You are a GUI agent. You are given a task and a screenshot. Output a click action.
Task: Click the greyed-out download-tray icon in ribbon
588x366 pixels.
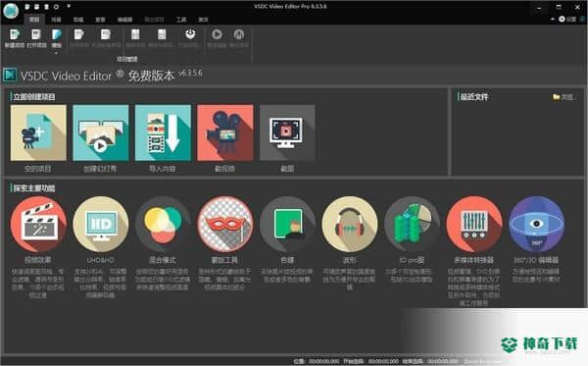(190, 34)
